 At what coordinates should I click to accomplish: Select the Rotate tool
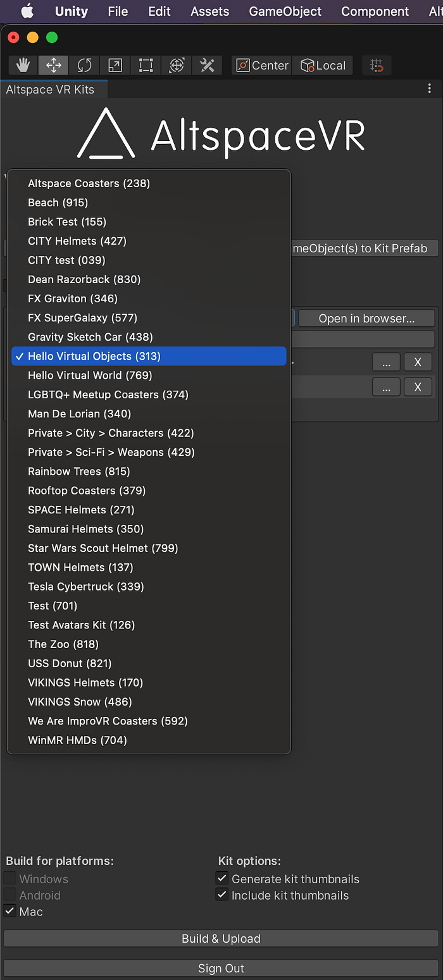coord(84,65)
